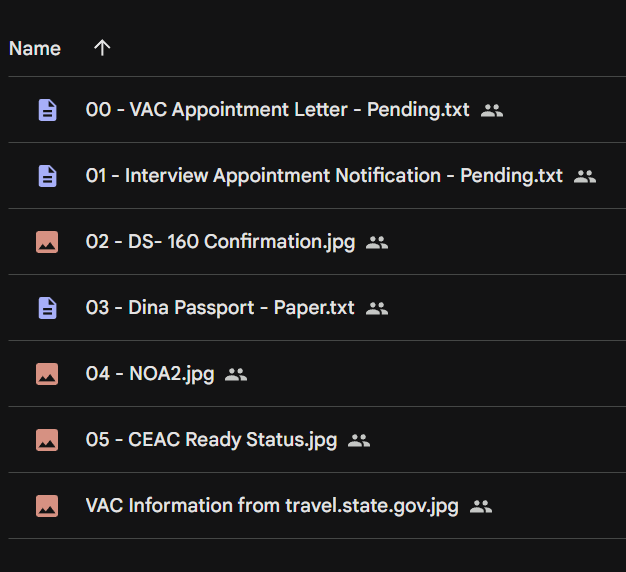Click the image icon for VAC Information file
626x572 pixels.
[x=47, y=506]
